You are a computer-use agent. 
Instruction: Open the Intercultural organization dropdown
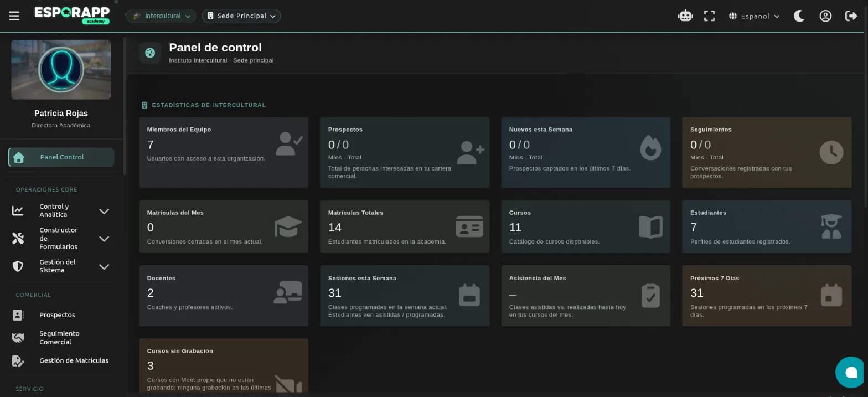(161, 16)
